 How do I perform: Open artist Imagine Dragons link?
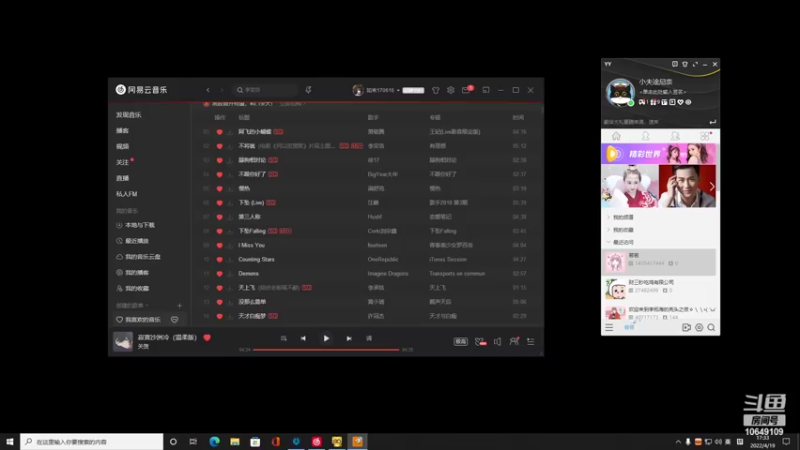click(x=388, y=273)
